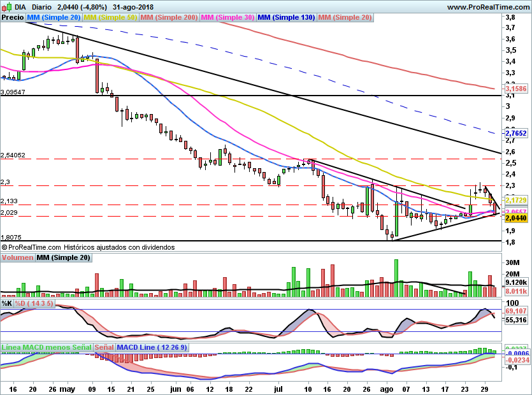The width and height of the screenshot is (532, 395).
Task: Click the candlestick icon beside DIA
Action: click(x=6, y=7)
